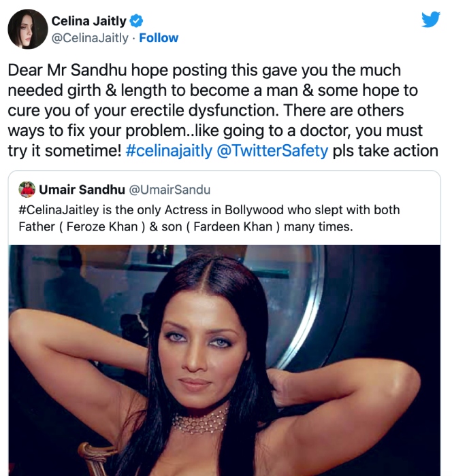Open Umair Sandhu's small avatar
Image resolution: width=452 pixels, height=476 pixels.
(27, 190)
